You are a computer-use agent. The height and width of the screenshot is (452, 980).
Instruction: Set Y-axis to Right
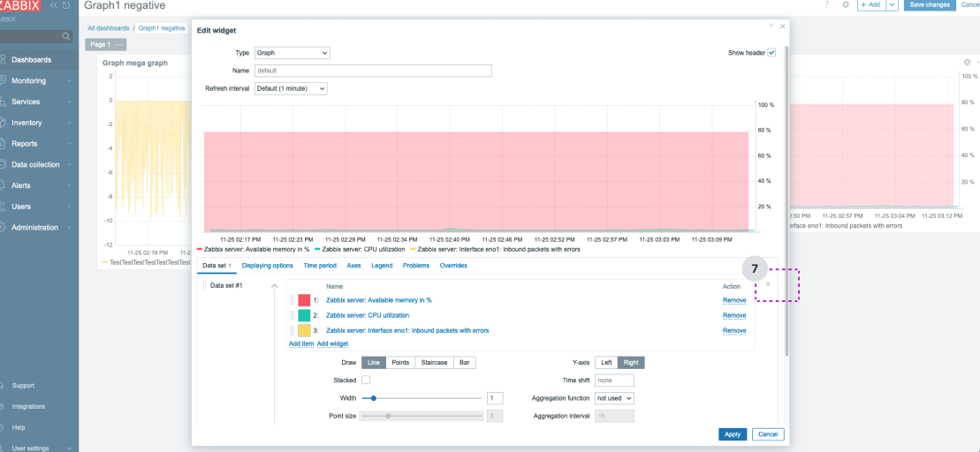pyautogui.click(x=631, y=363)
